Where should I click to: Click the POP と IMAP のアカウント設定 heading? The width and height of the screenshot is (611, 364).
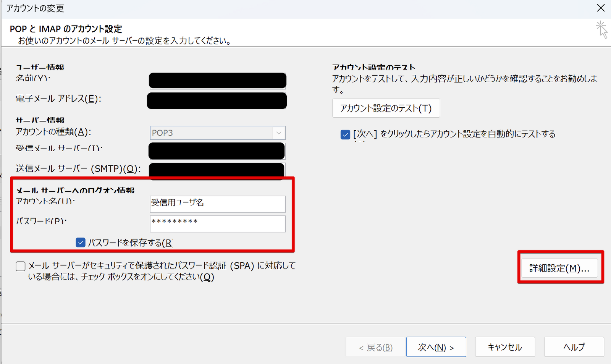(66, 29)
